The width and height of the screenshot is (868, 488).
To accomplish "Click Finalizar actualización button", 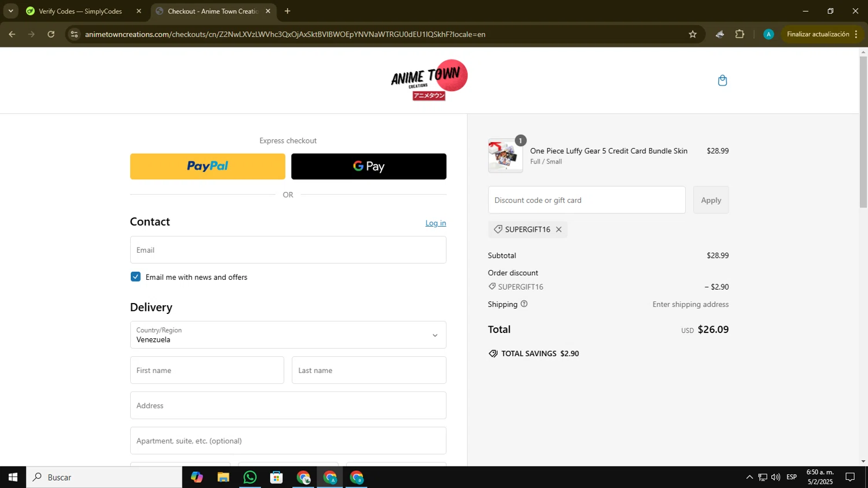I will 822,34.
